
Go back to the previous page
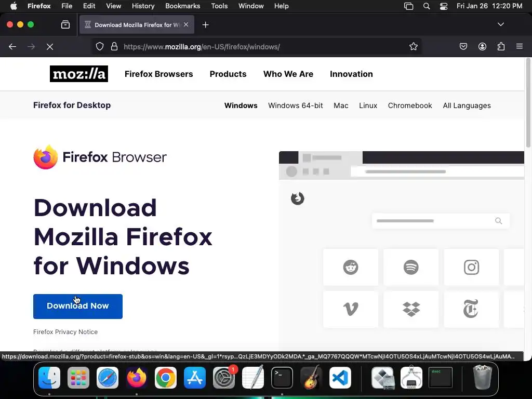click(12, 46)
